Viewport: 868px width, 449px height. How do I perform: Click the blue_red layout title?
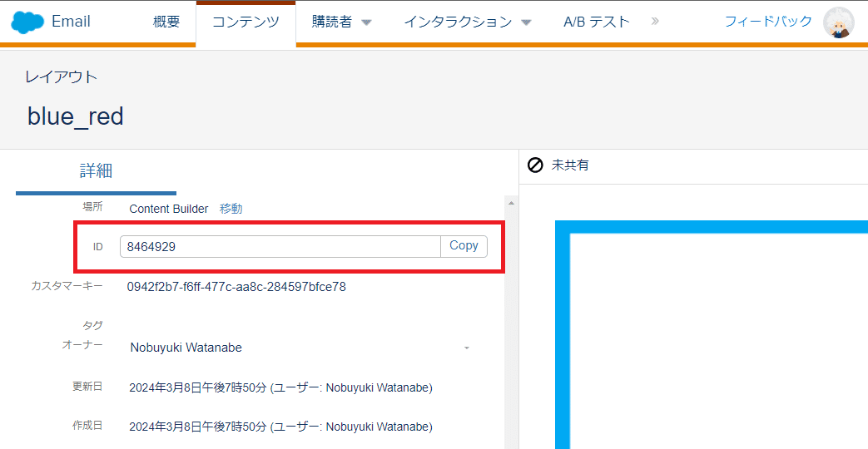click(75, 116)
